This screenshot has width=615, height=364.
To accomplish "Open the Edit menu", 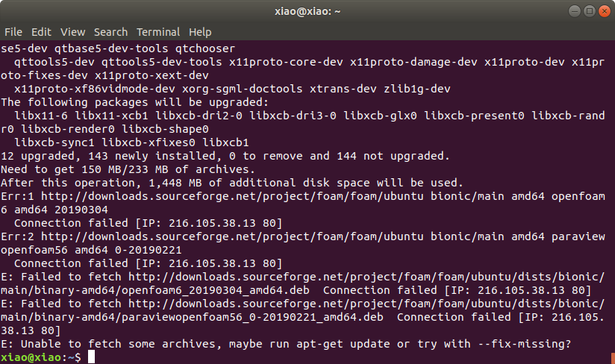I will 41,32.
